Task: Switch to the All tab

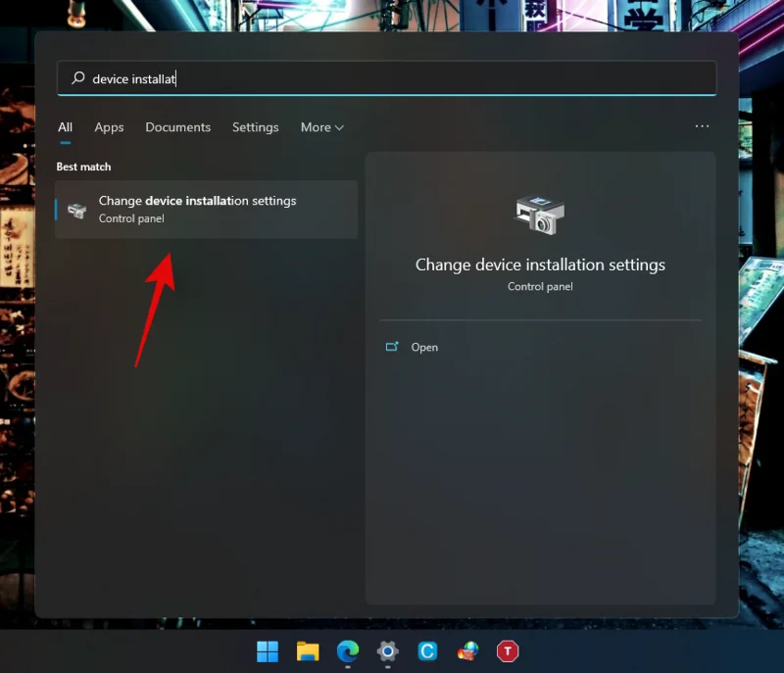Action: tap(65, 127)
